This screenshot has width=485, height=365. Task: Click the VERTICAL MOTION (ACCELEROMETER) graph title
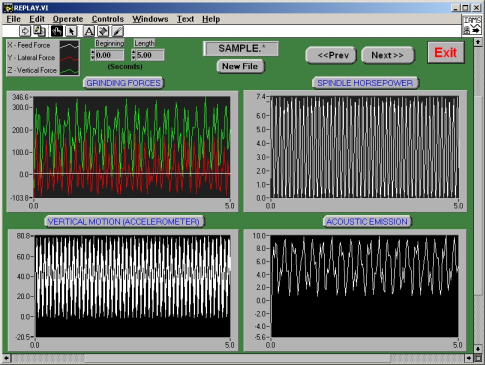(x=124, y=222)
